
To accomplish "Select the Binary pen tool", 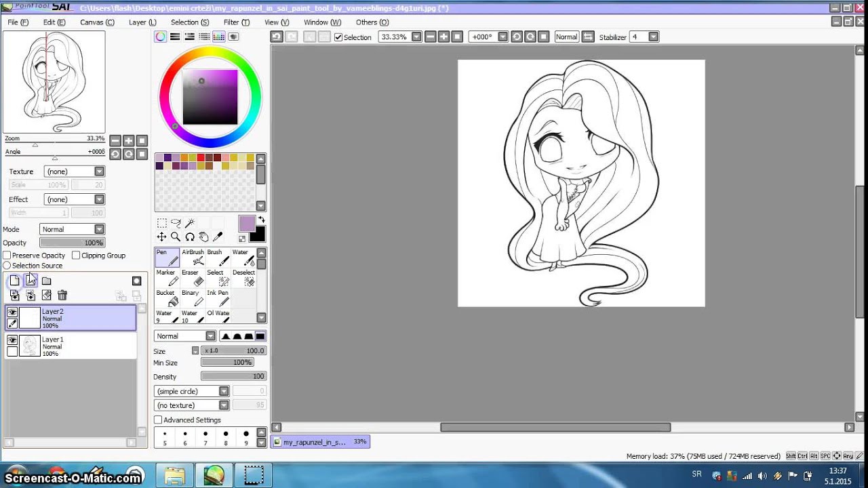I will pyautogui.click(x=193, y=299).
